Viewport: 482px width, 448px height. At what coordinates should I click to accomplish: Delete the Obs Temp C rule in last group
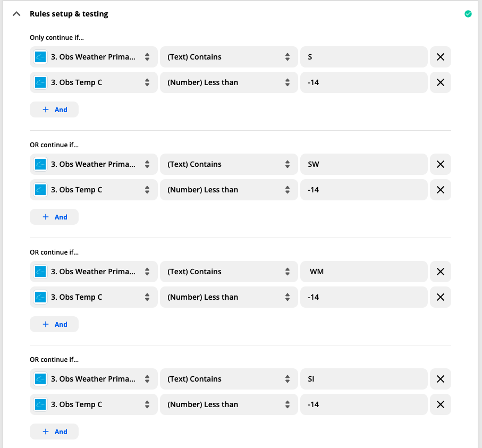point(440,404)
